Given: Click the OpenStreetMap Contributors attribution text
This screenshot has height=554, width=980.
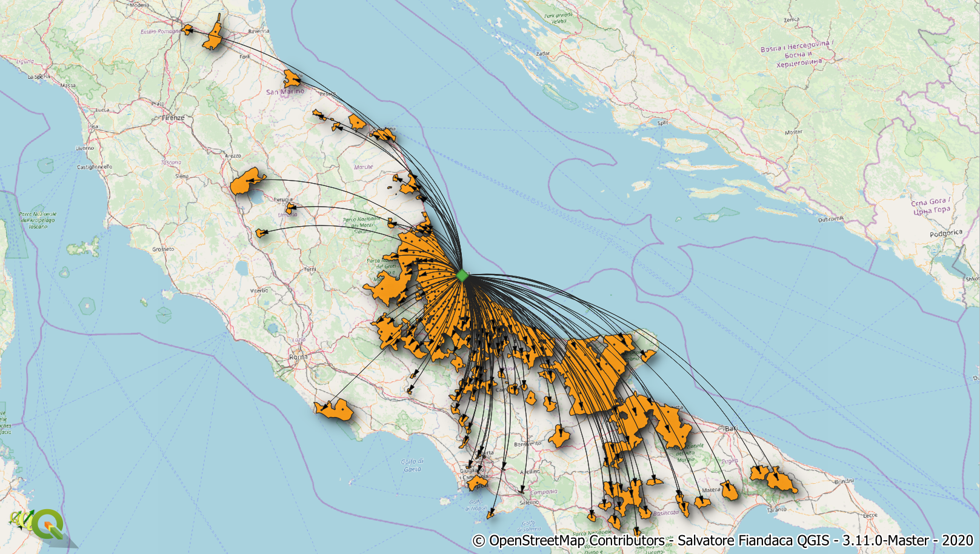Looking at the screenshot, I should click(568, 540).
